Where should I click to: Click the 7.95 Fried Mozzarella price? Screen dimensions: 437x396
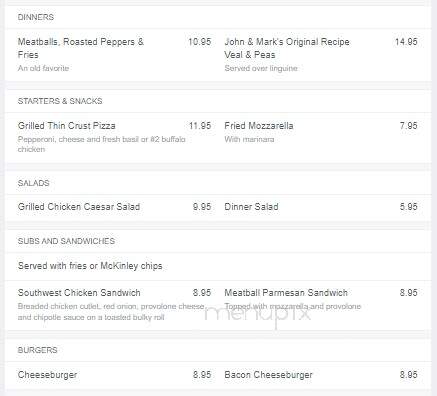[408, 126]
